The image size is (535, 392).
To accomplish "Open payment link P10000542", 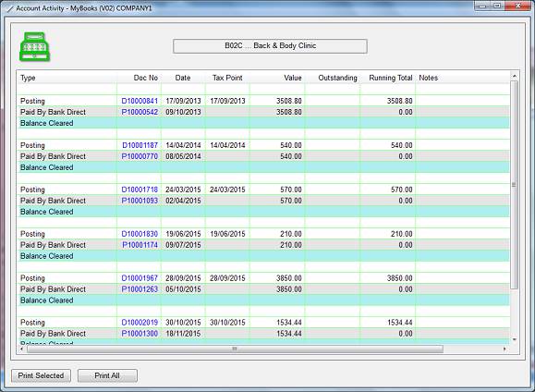I will [140, 112].
